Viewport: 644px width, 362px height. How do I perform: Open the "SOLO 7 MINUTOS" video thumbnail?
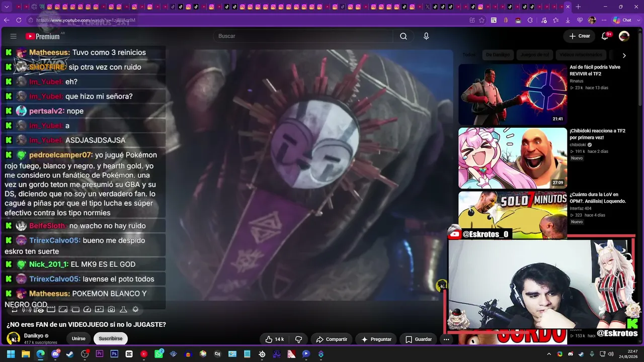point(513,215)
